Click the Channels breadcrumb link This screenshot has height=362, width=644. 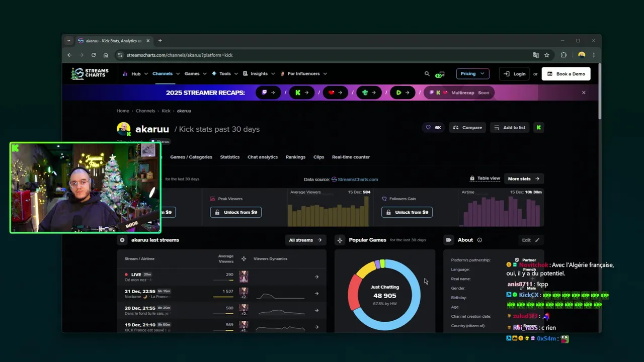[x=145, y=111]
